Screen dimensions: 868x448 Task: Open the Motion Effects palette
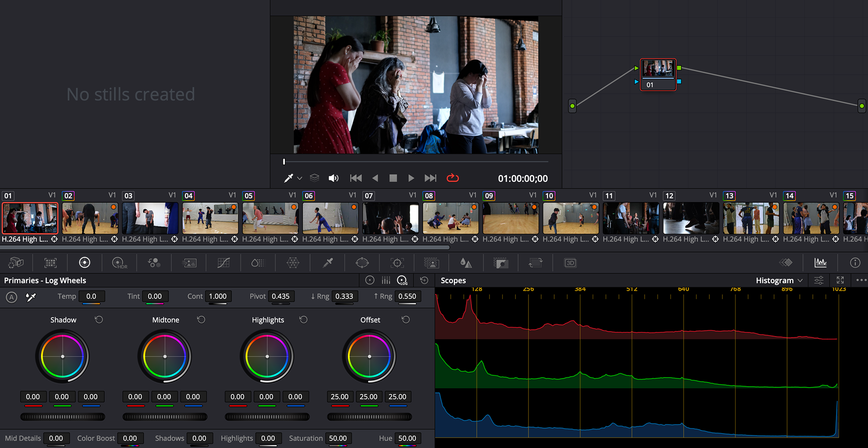tap(189, 263)
